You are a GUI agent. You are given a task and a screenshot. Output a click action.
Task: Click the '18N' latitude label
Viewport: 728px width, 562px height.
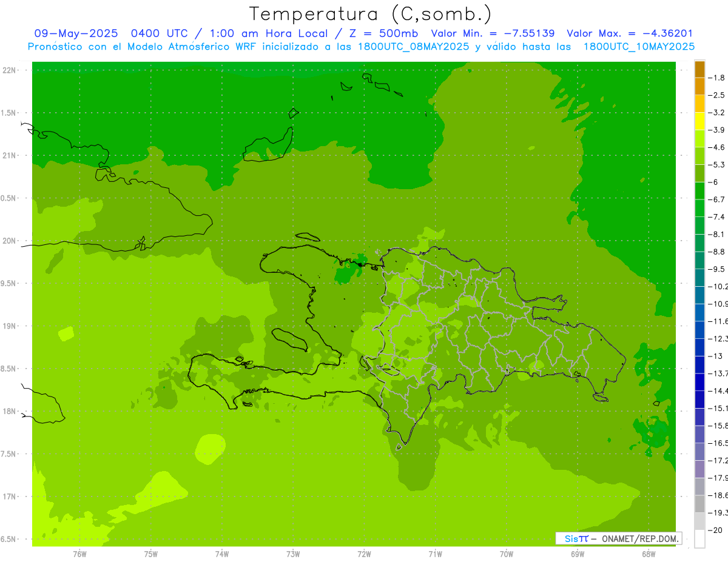[x=10, y=412]
